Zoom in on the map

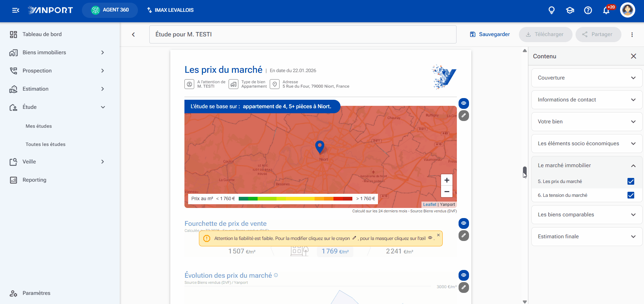[x=447, y=180]
